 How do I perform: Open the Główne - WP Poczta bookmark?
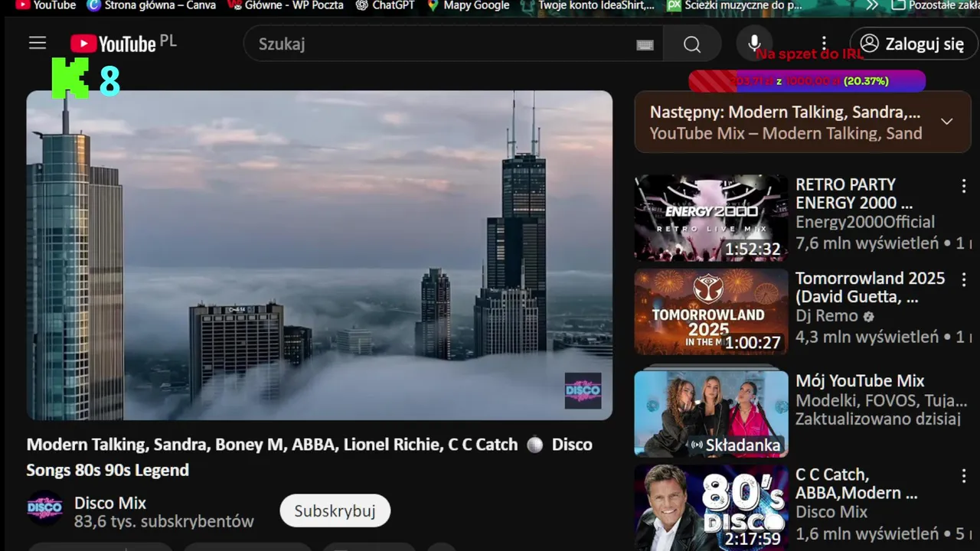point(286,5)
